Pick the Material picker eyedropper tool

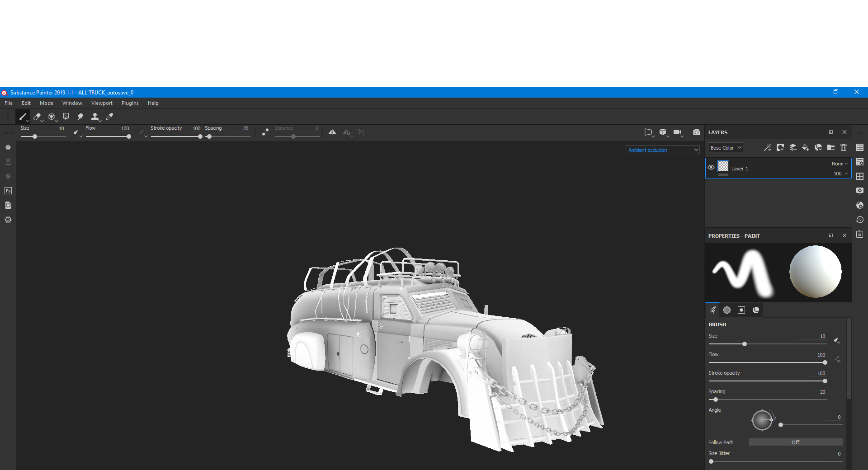(x=109, y=117)
